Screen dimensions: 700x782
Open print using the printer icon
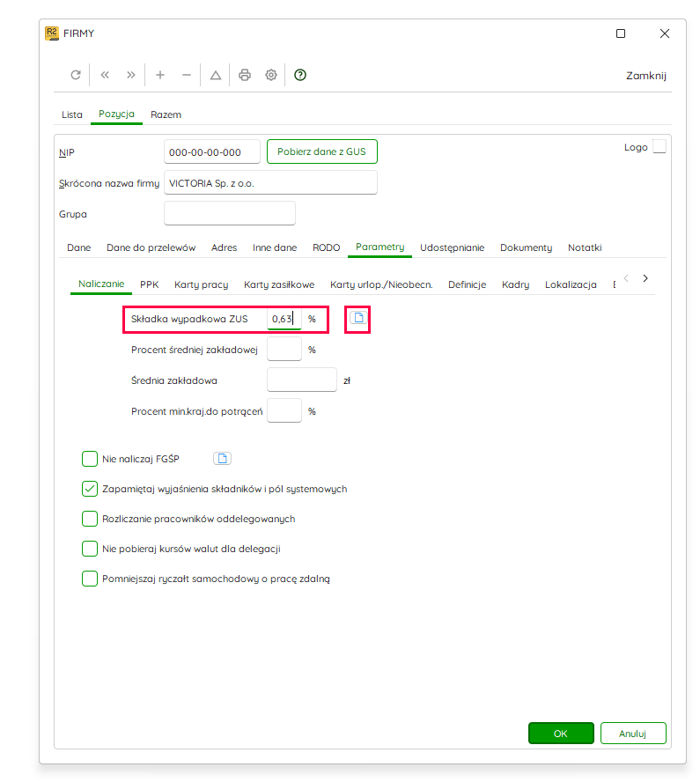click(244, 75)
